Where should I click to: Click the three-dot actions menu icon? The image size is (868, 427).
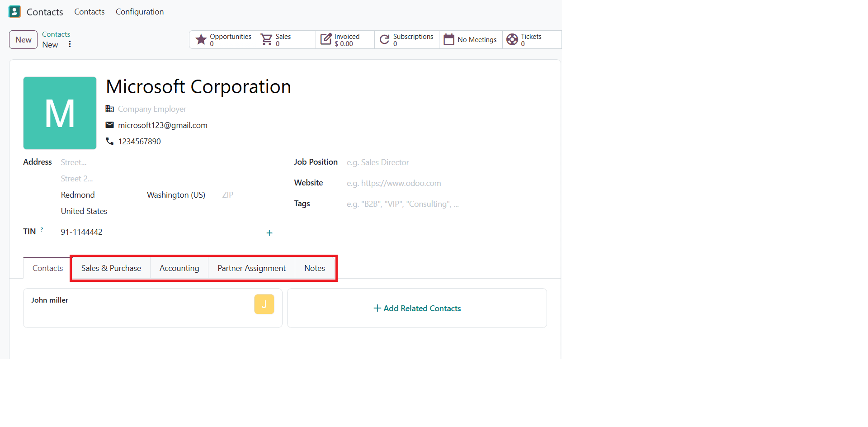click(x=70, y=44)
